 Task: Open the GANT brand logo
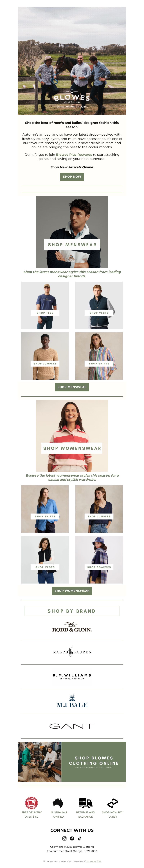(72, 726)
